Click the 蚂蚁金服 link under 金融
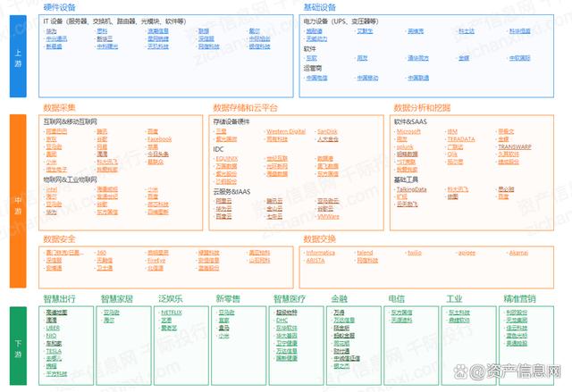 point(344,336)
